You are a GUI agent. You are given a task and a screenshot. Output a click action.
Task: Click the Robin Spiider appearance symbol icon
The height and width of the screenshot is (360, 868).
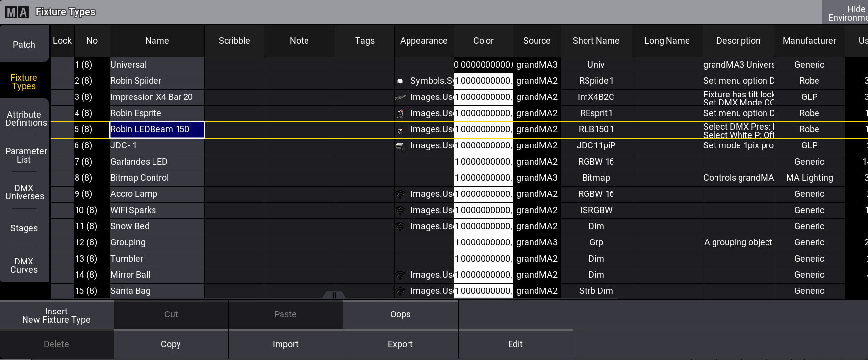pyautogui.click(x=400, y=81)
